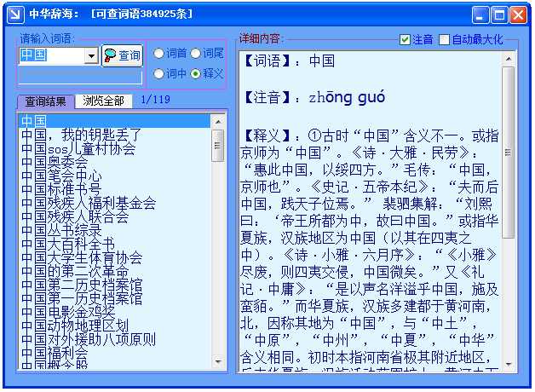Click the 1/119 result counter
Image resolution: width=535 pixels, height=392 pixels.
pos(155,100)
